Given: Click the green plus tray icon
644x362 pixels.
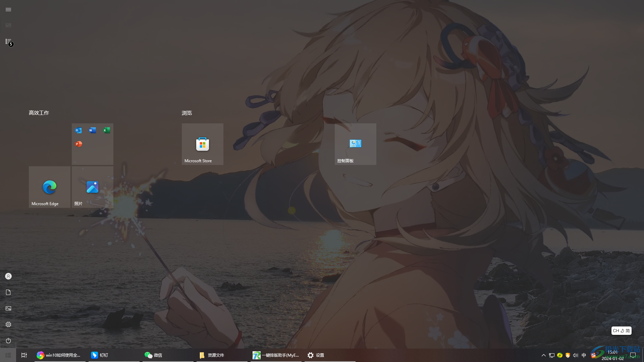Looking at the screenshot, I should (560, 355).
